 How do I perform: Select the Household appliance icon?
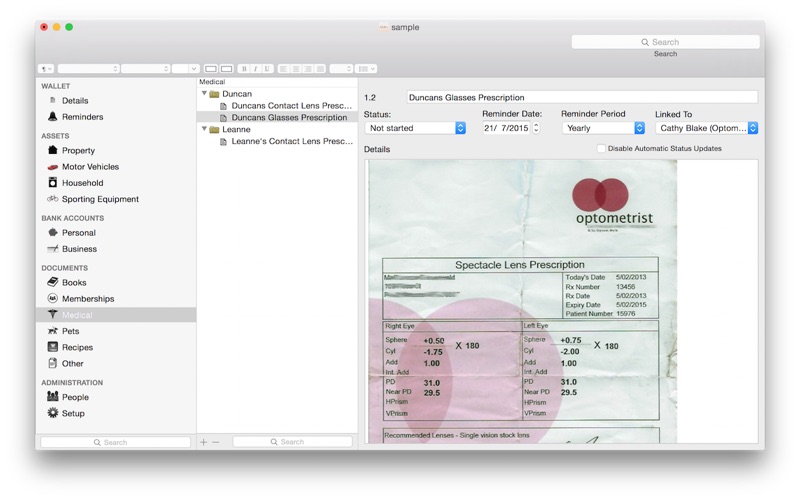(x=53, y=183)
